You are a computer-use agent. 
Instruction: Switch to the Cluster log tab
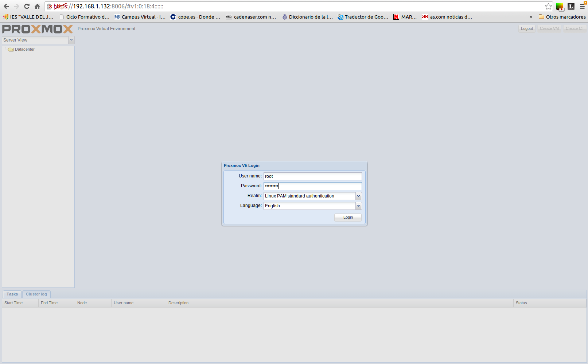[x=36, y=294]
